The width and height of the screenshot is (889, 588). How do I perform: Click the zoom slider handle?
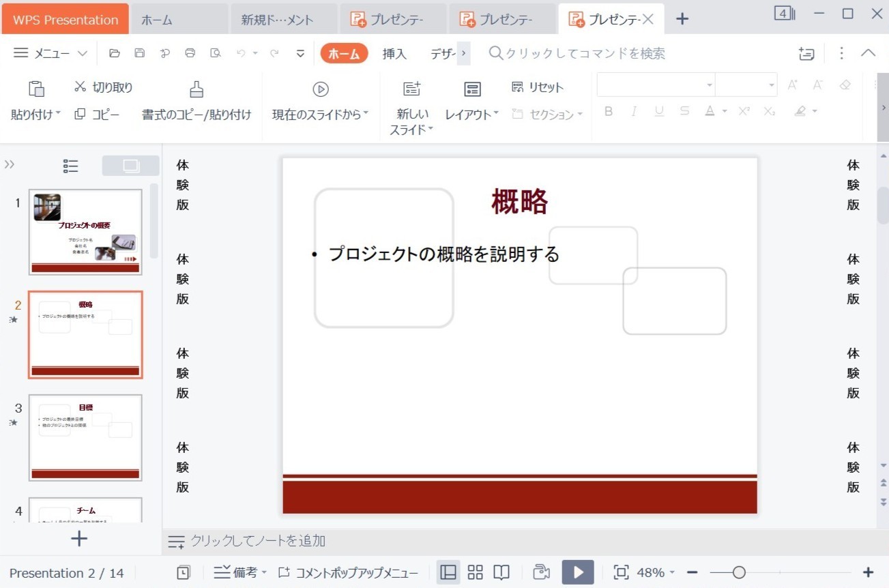(739, 572)
